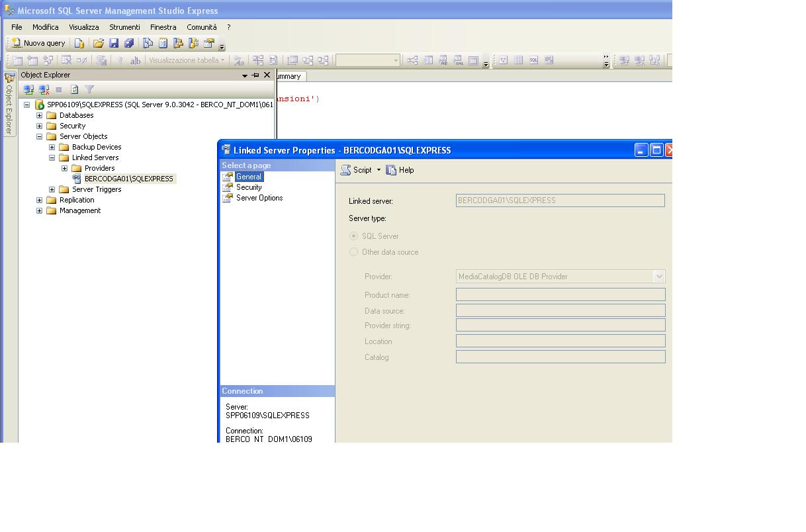Switch to the Summary tab

(290, 76)
